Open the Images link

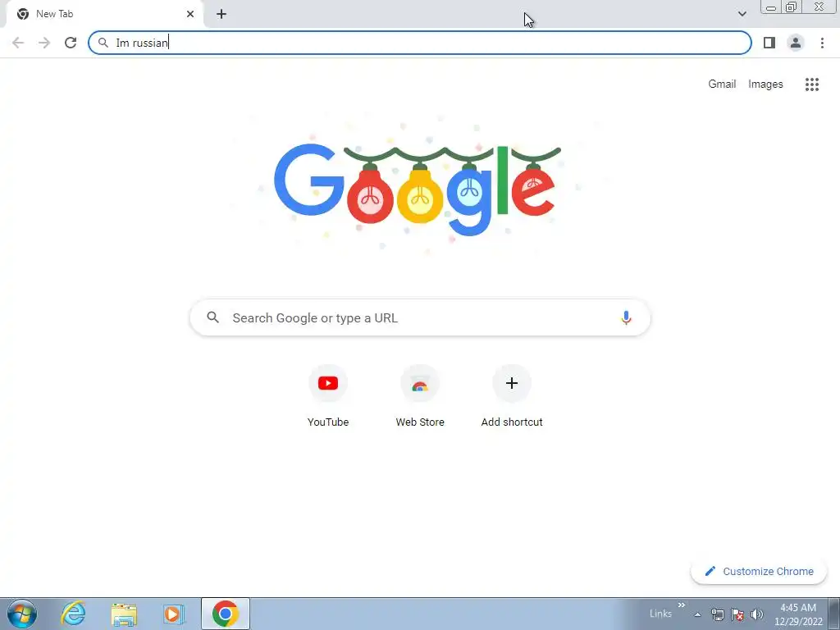[x=765, y=84]
